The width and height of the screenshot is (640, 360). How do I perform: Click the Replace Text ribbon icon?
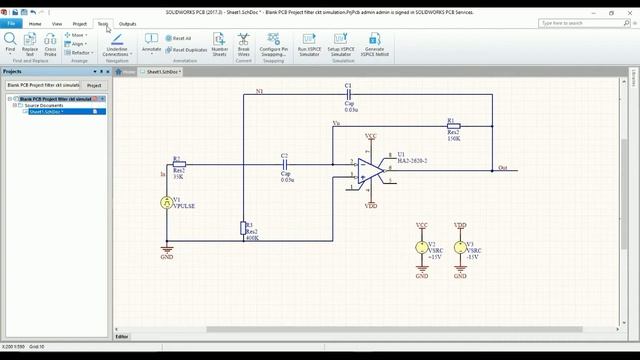(30, 44)
